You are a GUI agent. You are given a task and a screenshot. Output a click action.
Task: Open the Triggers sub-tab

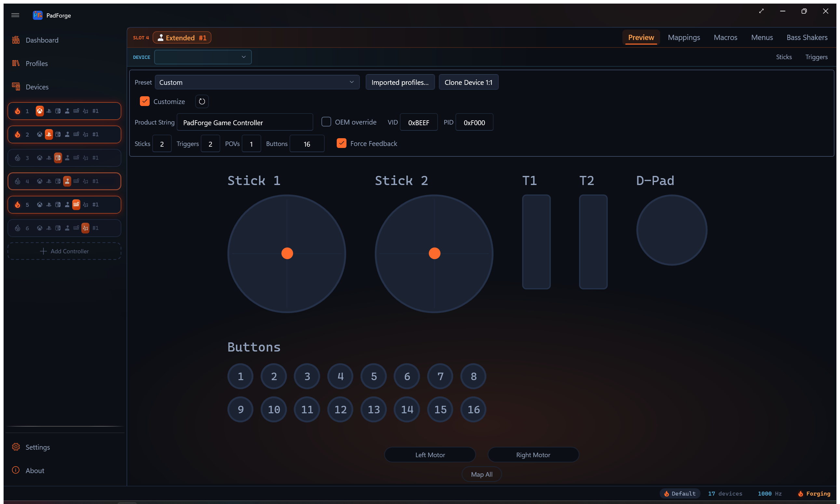tap(816, 57)
